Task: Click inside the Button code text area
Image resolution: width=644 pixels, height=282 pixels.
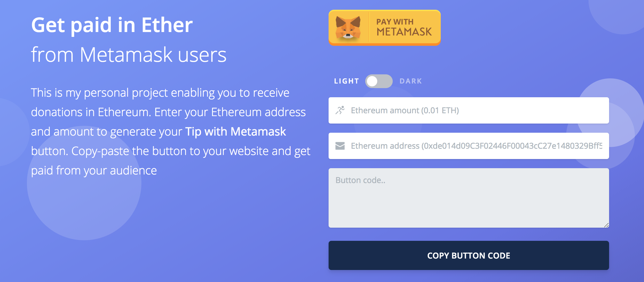Action: [469, 198]
